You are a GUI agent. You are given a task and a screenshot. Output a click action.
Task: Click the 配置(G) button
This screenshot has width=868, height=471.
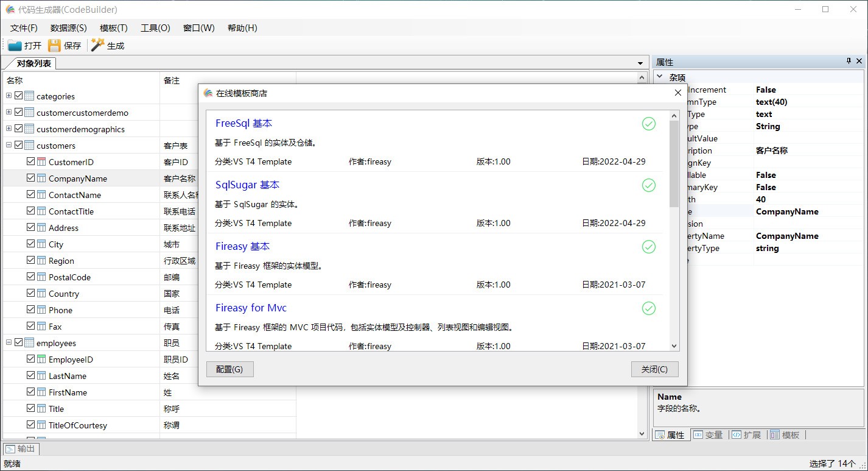pyautogui.click(x=229, y=369)
